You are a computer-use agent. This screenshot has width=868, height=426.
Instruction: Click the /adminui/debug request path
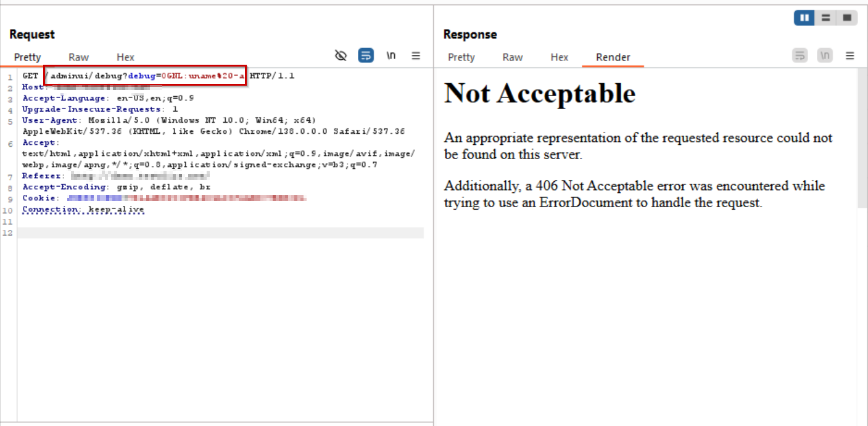pyautogui.click(x=86, y=76)
